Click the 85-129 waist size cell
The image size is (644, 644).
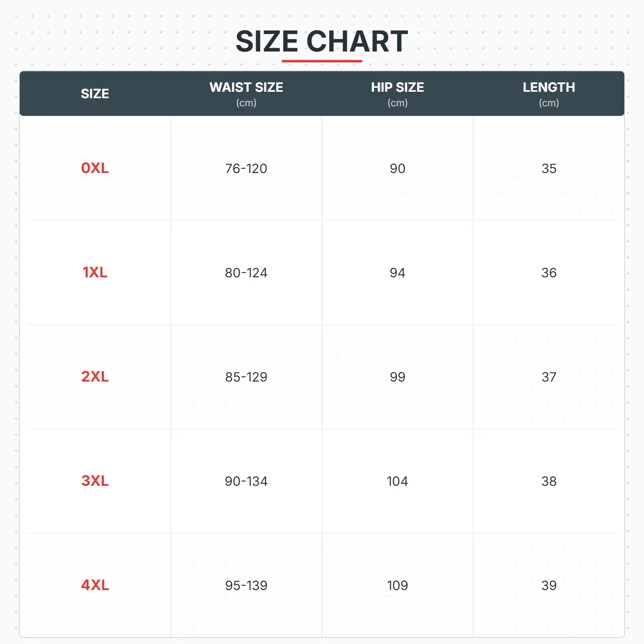[246, 377]
